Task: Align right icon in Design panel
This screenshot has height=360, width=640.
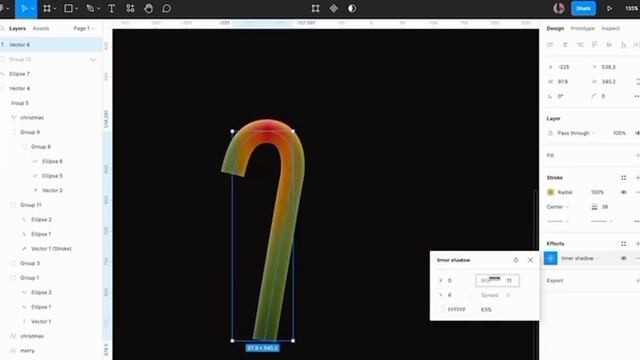Action: click(580, 45)
